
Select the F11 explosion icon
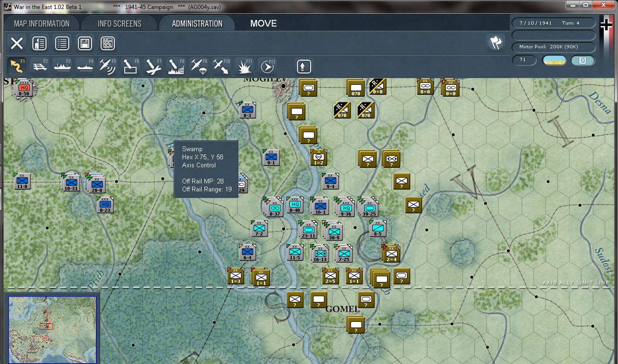coord(245,66)
